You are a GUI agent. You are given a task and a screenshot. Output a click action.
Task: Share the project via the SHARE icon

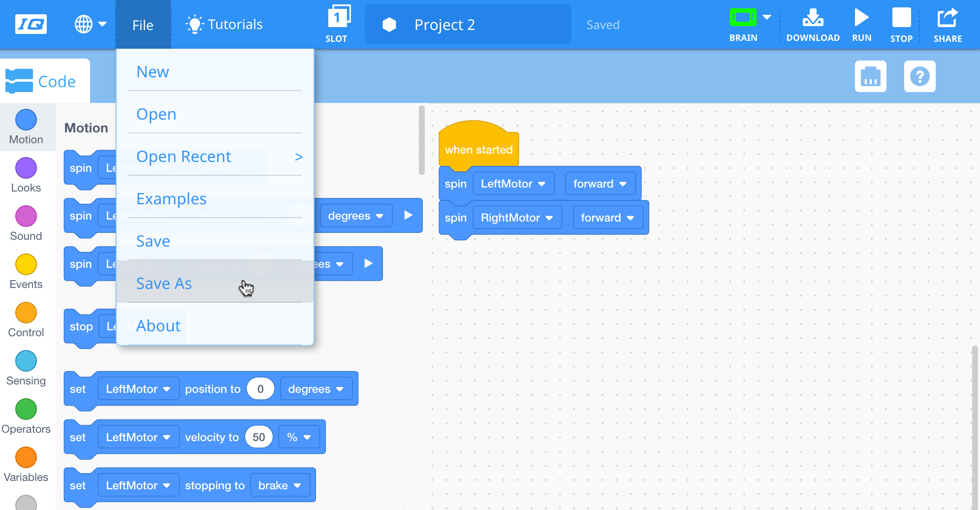click(947, 18)
